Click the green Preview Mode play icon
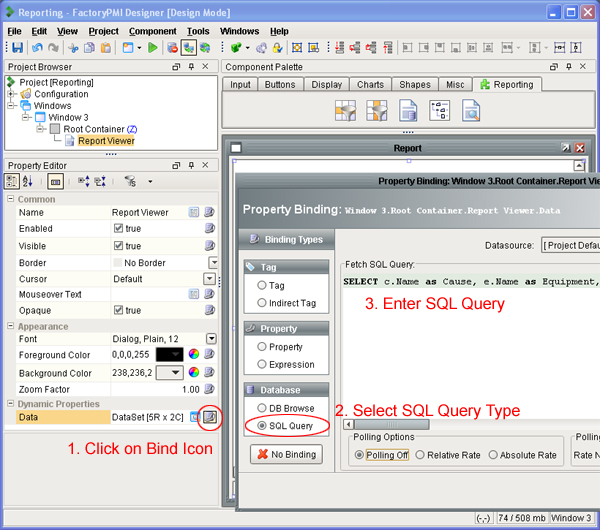 (153, 48)
